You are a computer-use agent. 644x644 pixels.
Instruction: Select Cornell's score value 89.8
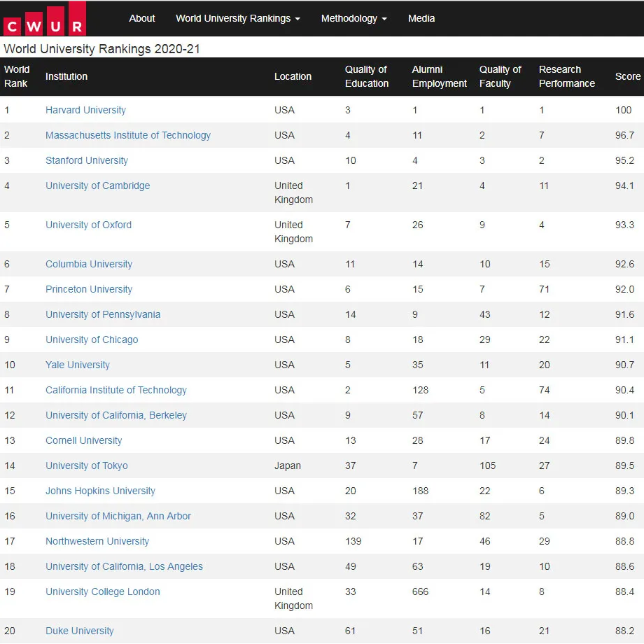click(x=624, y=440)
